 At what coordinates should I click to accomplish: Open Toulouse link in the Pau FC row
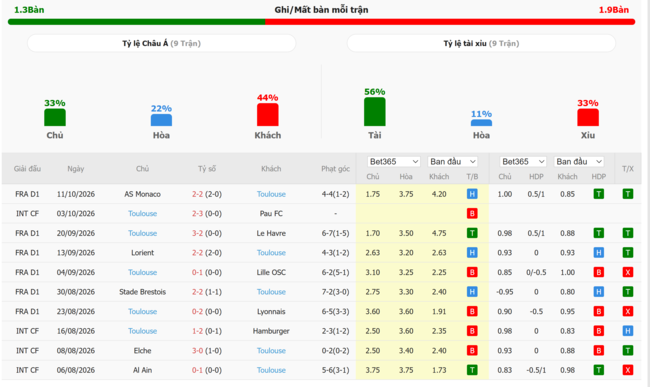pyautogui.click(x=142, y=213)
